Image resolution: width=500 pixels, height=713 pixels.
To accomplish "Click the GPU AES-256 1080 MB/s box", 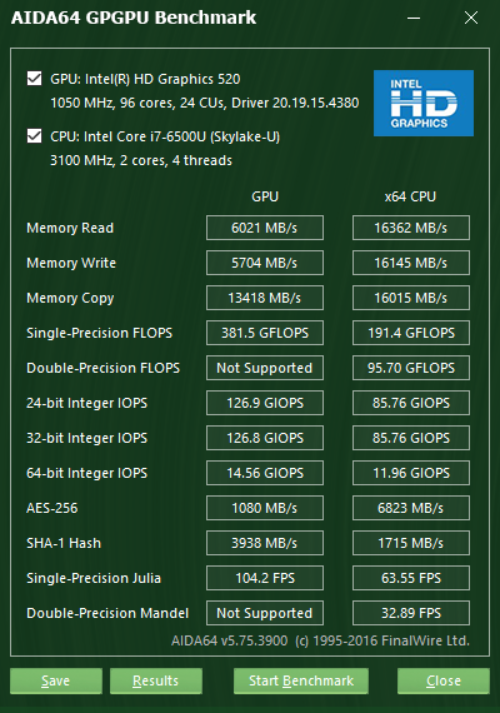I will tap(265, 507).
